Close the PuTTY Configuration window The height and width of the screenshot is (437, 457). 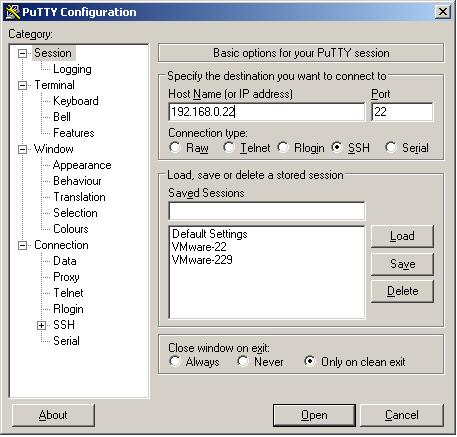pyautogui.click(x=443, y=12)
